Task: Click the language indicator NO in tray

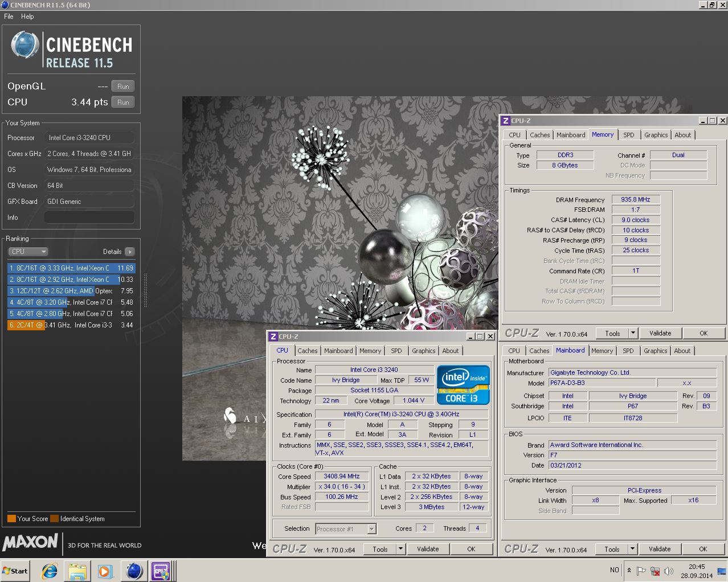Action: click(614, 570)
